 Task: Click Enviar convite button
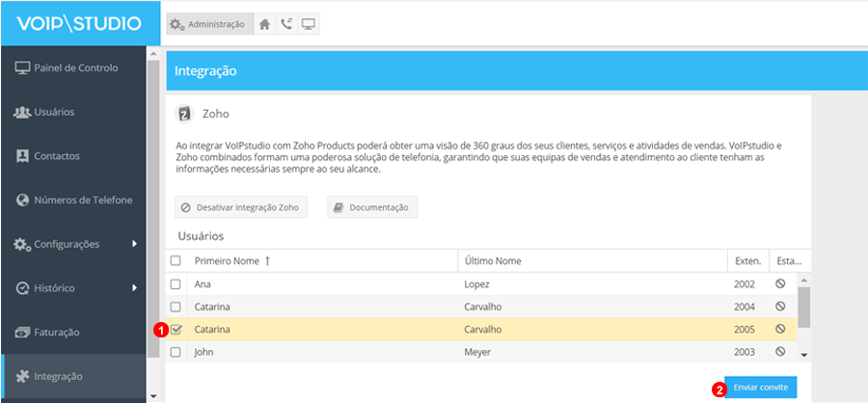coord(761,388)
